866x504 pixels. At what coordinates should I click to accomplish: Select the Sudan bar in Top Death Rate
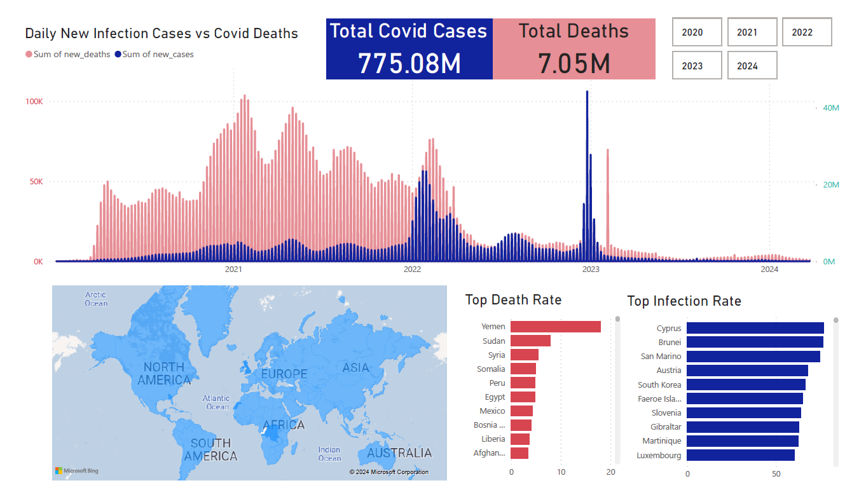(530, 341)
